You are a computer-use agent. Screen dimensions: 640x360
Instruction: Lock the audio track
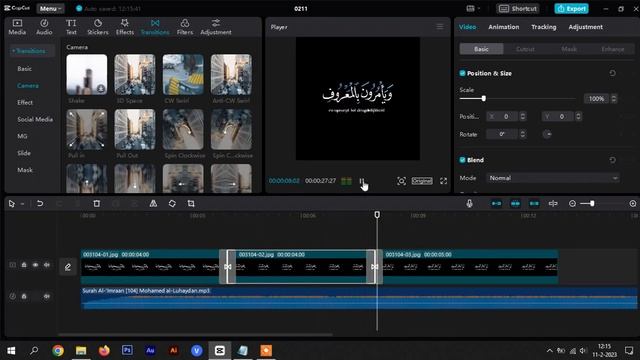click(24, 296)
